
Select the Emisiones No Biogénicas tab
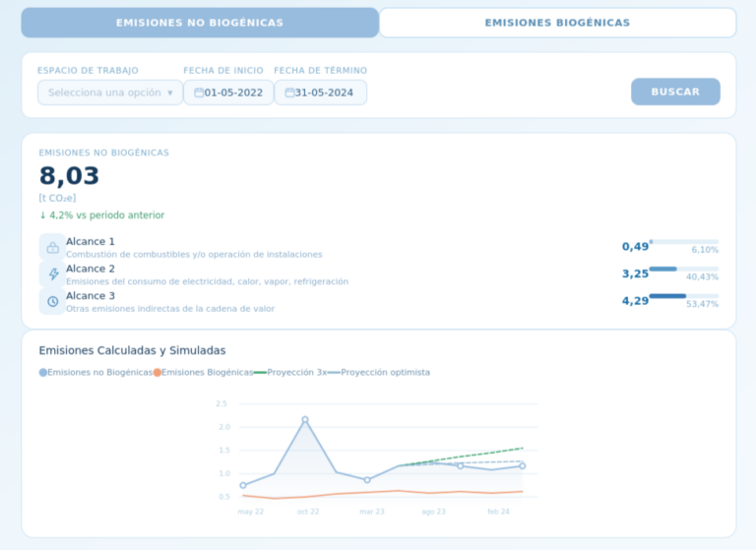200,23
